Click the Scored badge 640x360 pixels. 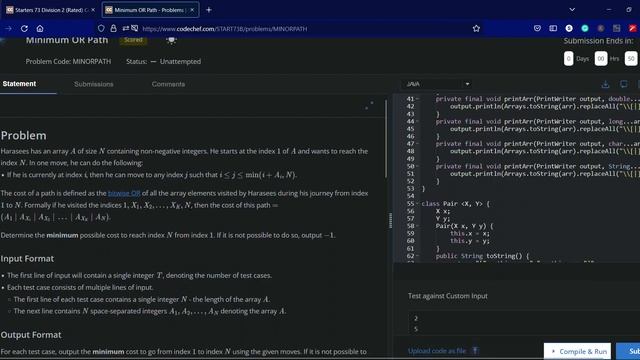133,40
